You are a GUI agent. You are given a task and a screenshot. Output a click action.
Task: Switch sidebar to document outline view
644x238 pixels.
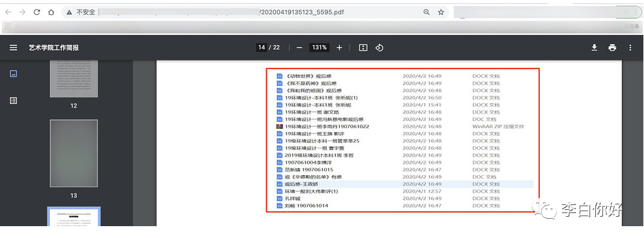13,100
